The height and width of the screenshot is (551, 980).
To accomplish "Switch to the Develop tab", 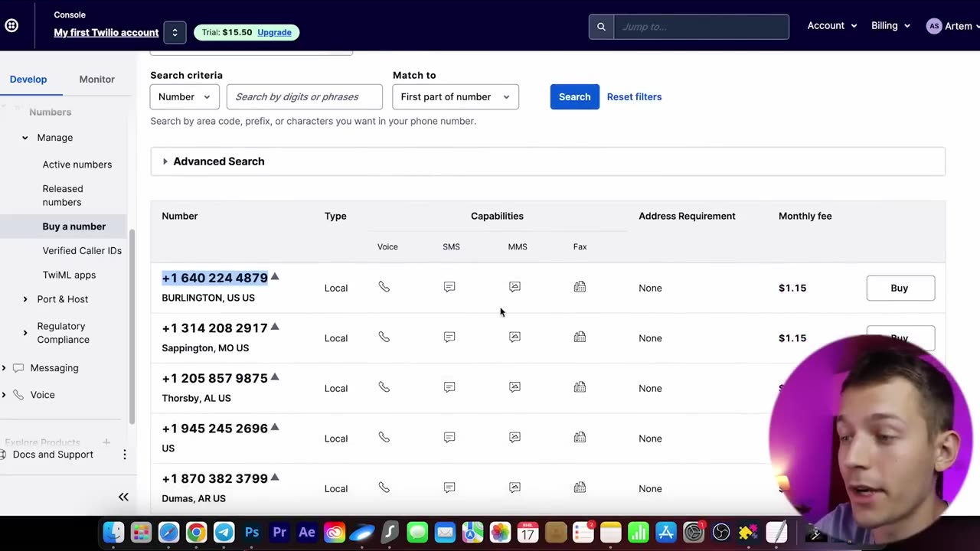I will 28,80.
